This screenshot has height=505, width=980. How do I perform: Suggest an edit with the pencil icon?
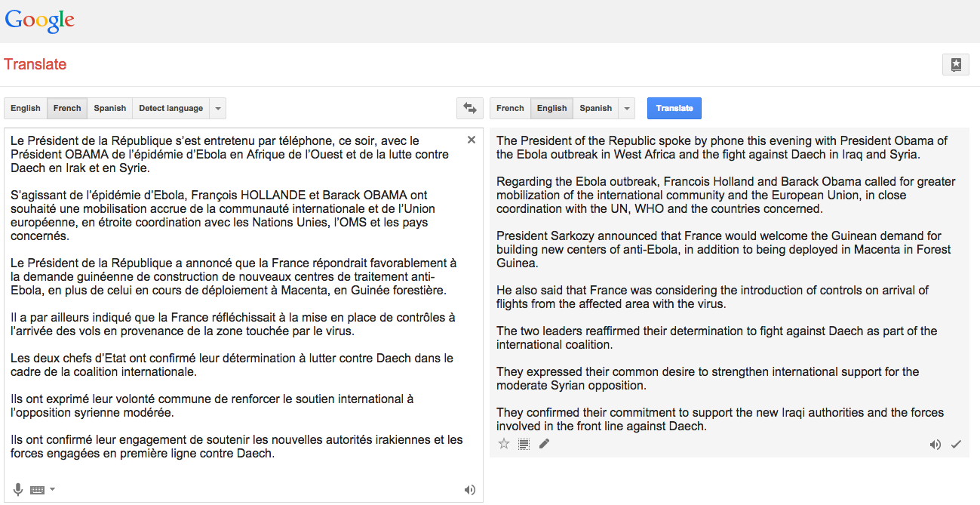click(x=544, y=444)
